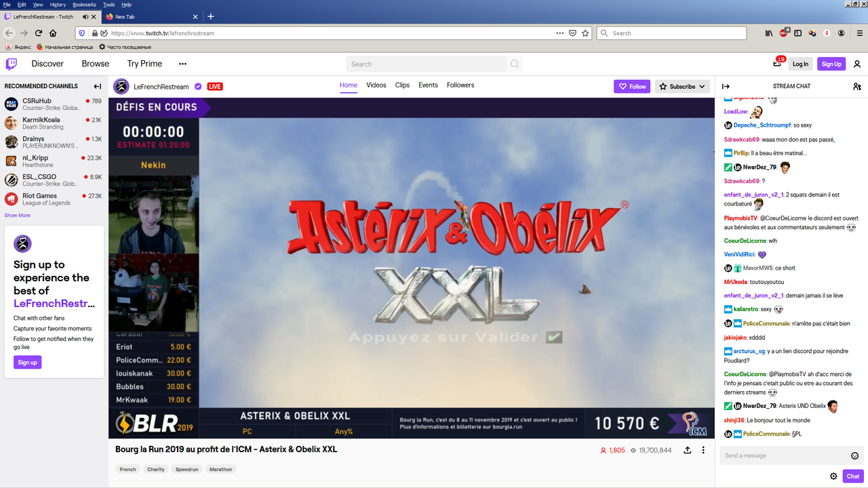Send message with the Chat button
This screenshot has width=868, height=488.
(852, 476)
